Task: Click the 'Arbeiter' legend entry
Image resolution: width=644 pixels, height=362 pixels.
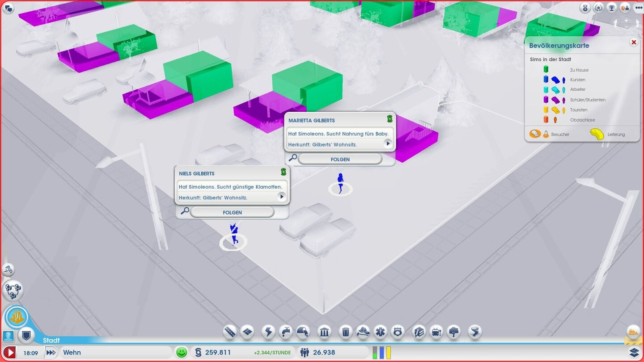Action: pyautogui.click(x=578, y=89)
